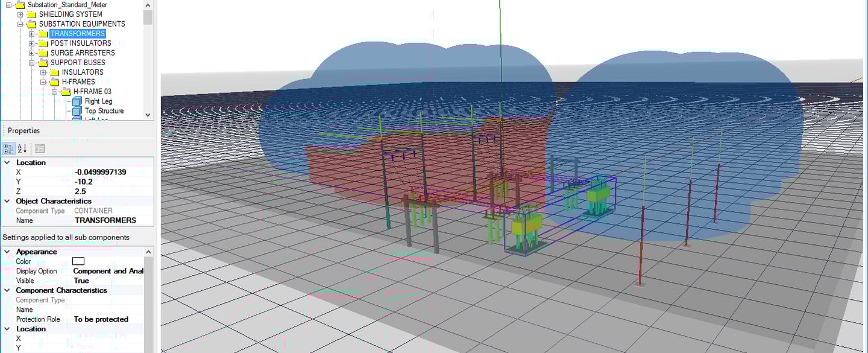Click the Name value TRANSFORMERS field
The image size is (868, 353).
pyautogui.click(x=113, y=220)
